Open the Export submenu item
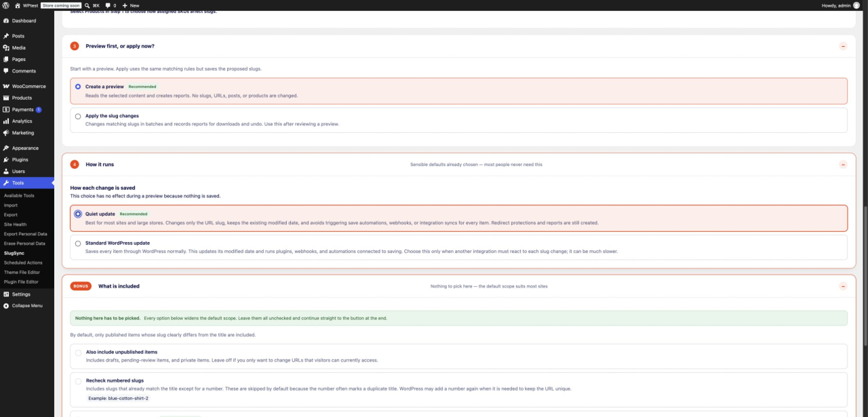 (11, 214)
